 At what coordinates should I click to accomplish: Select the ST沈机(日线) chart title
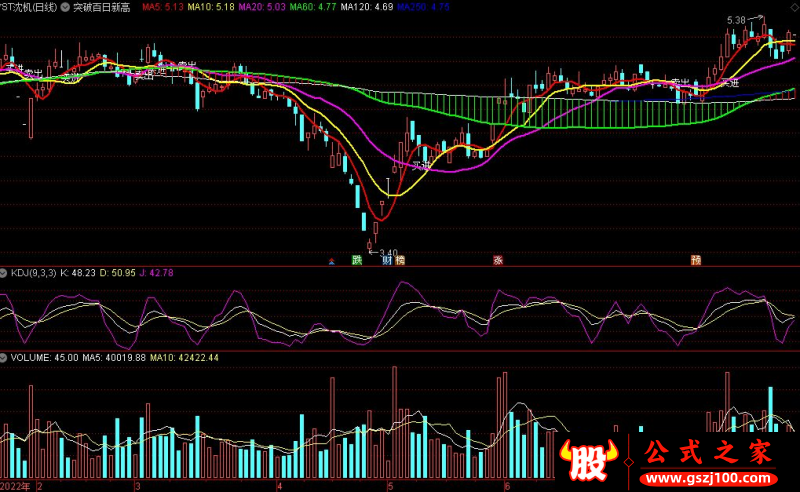point(29,7)
